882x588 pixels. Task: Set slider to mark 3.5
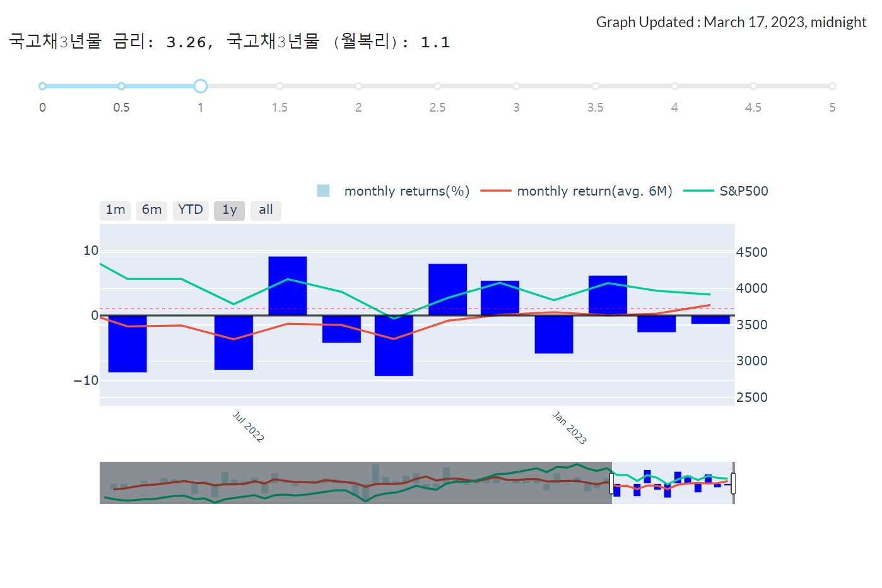click(x=596, y=86)
